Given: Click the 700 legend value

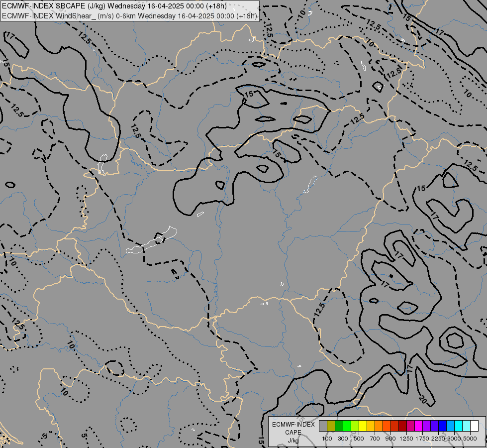Looking at the screenshot, I should [375, 439].
